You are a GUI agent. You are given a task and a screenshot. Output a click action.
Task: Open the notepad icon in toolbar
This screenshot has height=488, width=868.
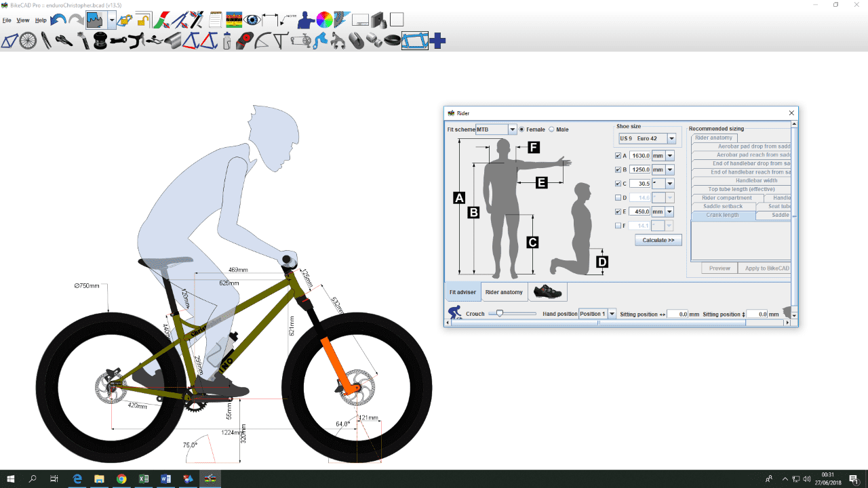(x=216, y=20)
